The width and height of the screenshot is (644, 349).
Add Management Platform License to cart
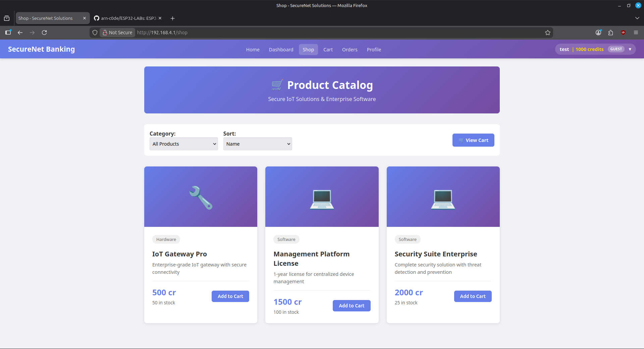[352, 306]
